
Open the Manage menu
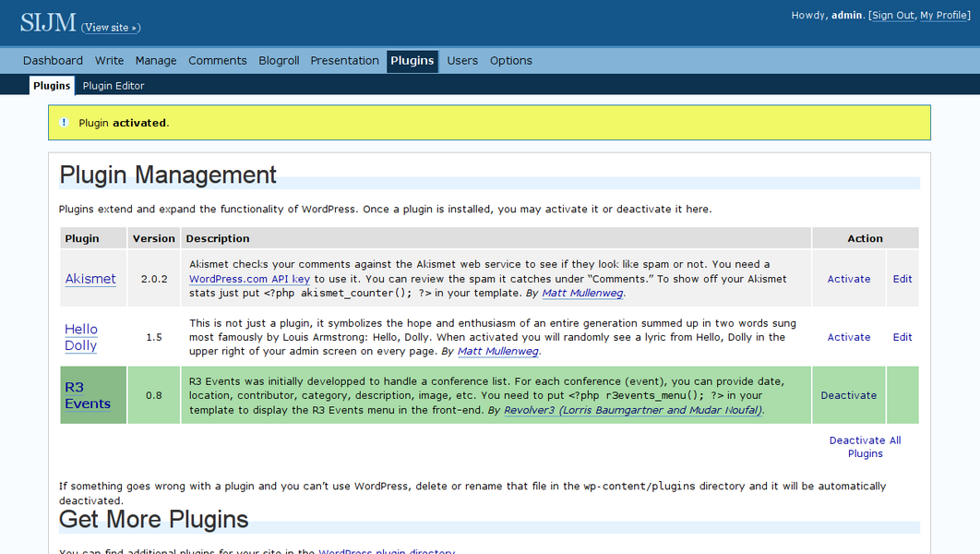[x=156, y=61]
